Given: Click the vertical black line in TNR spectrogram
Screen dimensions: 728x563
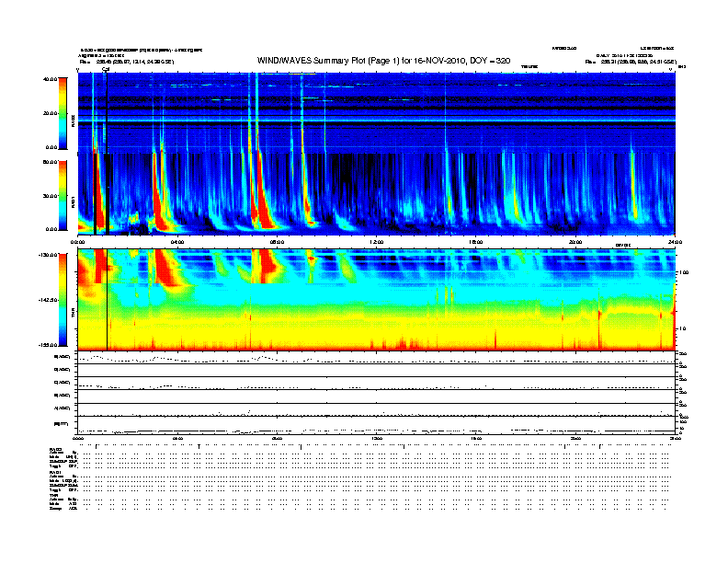Looking at the screenshot, I should point(108,304).
